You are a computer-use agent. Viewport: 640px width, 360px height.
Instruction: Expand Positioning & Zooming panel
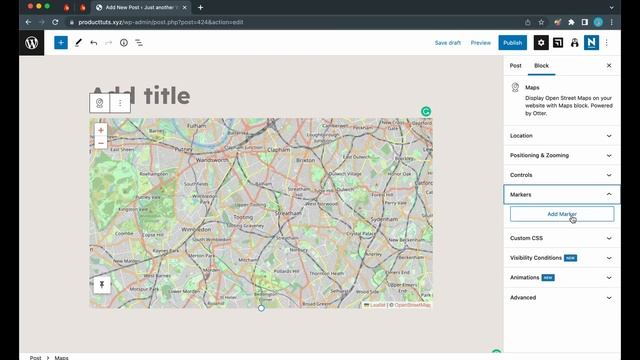pyautogui.click(x=562, y=155)
